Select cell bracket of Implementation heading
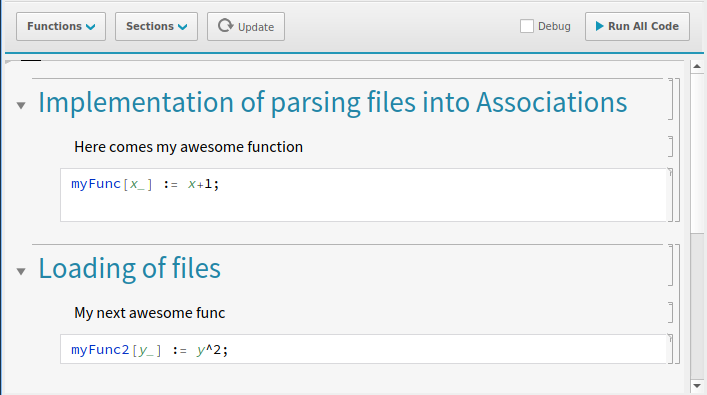This screenshot has width=707, height=395. (x=670, y=99)
